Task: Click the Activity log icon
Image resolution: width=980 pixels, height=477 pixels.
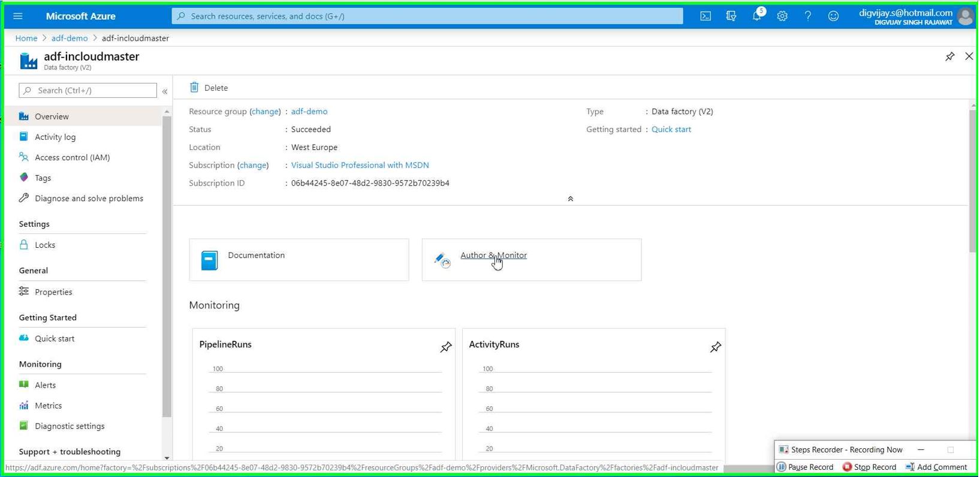Action: pyautogui.click(x=24, y=137)
